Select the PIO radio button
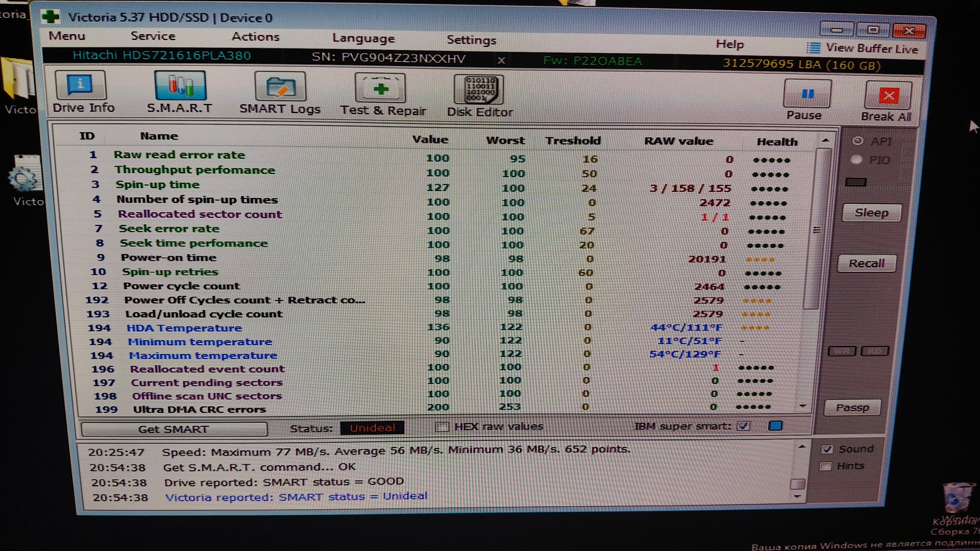Screen dimensions: 980x551 (x=856, y=160)
